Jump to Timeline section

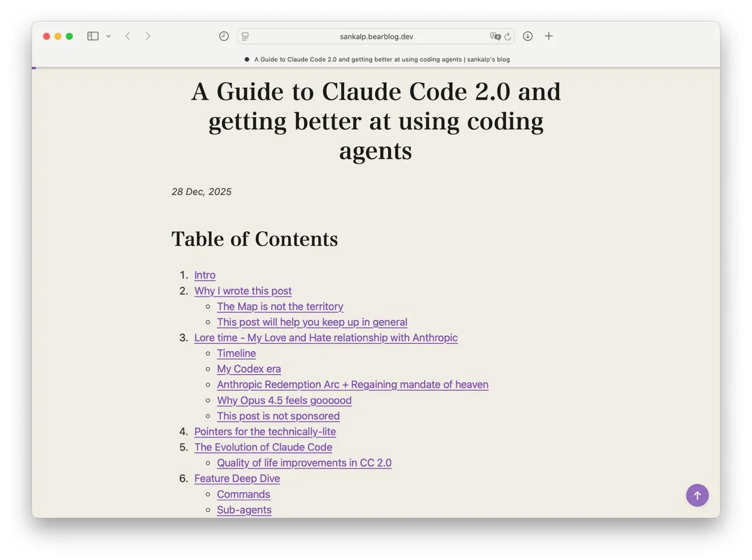coord(236,353)
